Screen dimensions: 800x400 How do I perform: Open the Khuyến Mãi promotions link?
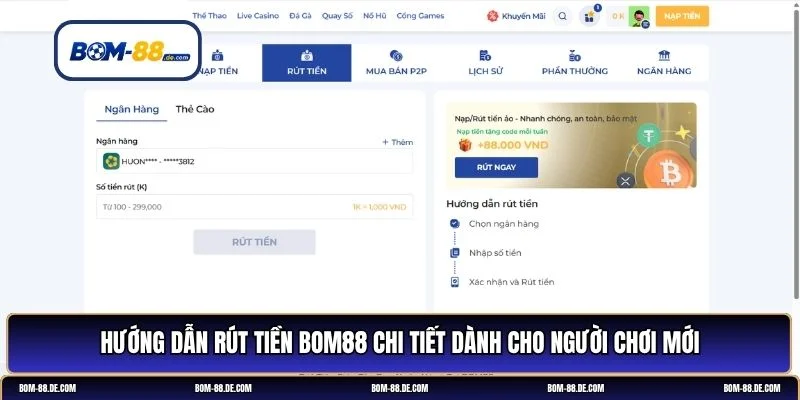[x=516, y=16]
